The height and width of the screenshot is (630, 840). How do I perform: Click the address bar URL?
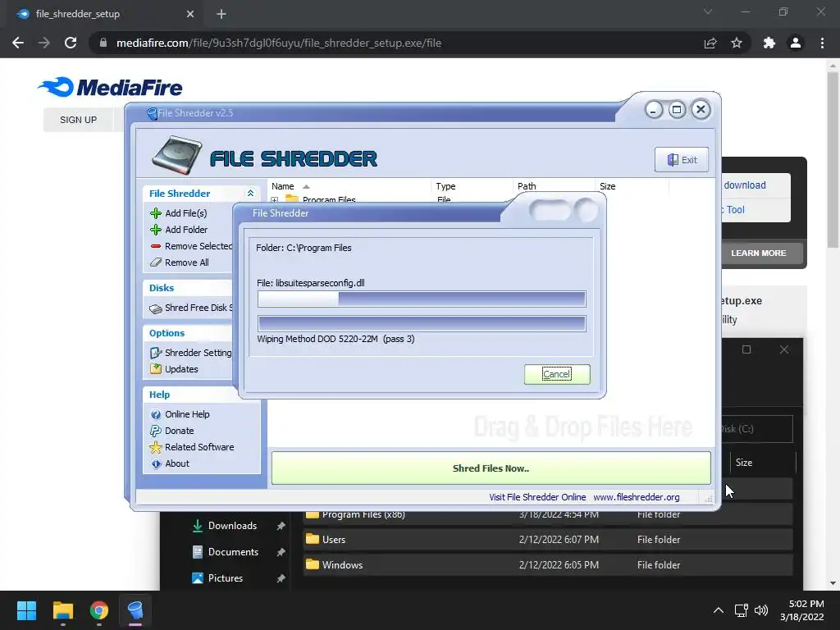point(279,43)
